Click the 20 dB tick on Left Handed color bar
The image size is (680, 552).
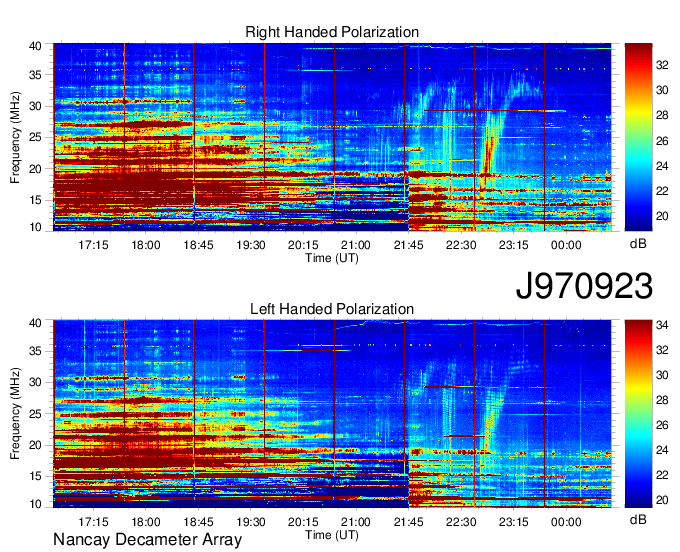[662, 500]
